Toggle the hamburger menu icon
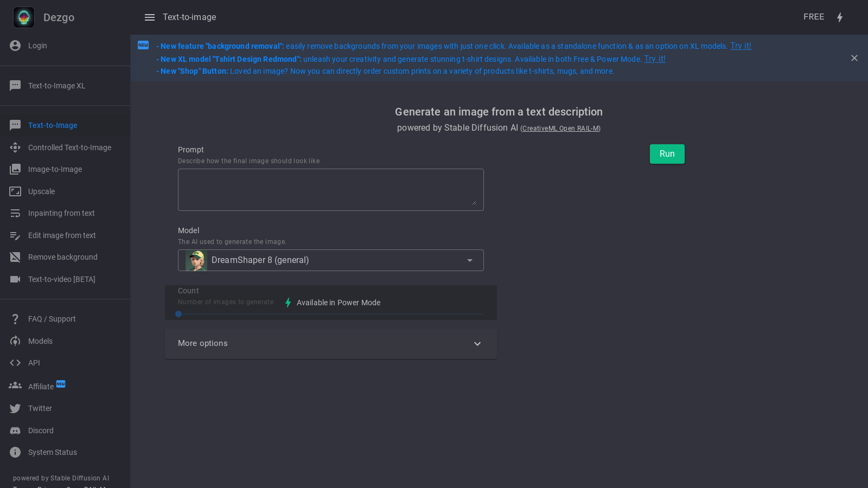The height and width of the screenshot is (488, 868). point(150,17)
